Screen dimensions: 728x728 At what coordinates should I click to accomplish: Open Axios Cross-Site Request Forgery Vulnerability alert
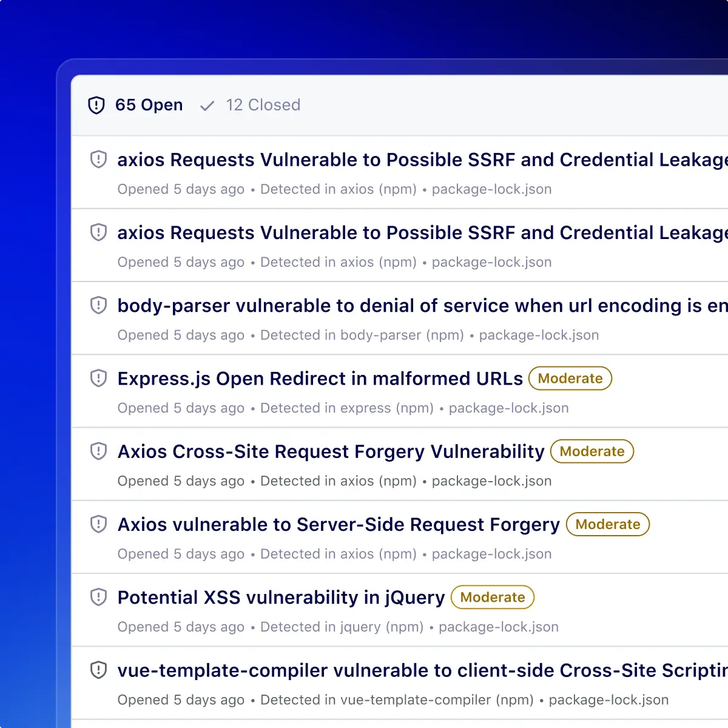tap(331, 451)
